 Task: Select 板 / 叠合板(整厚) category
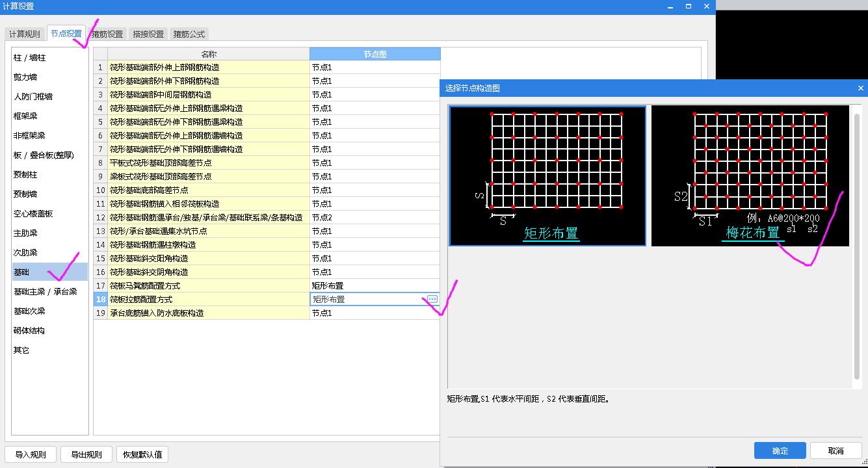tap(49, 155)
